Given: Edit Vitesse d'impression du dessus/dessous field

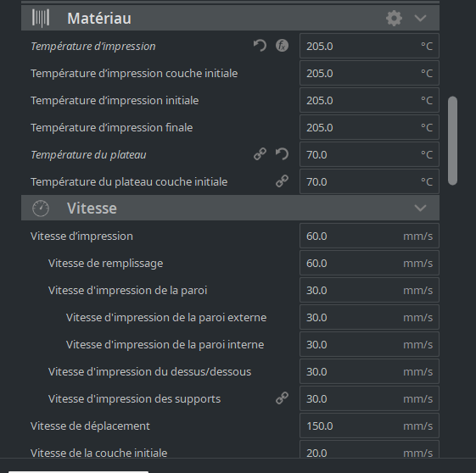Looking at the screenshot, I should pos(369,371).
